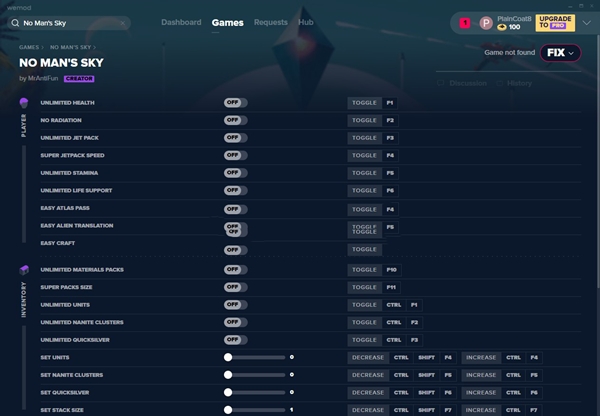Click the coin balance icon
This screenshot has width=600, height=416.
pos(502,27)
